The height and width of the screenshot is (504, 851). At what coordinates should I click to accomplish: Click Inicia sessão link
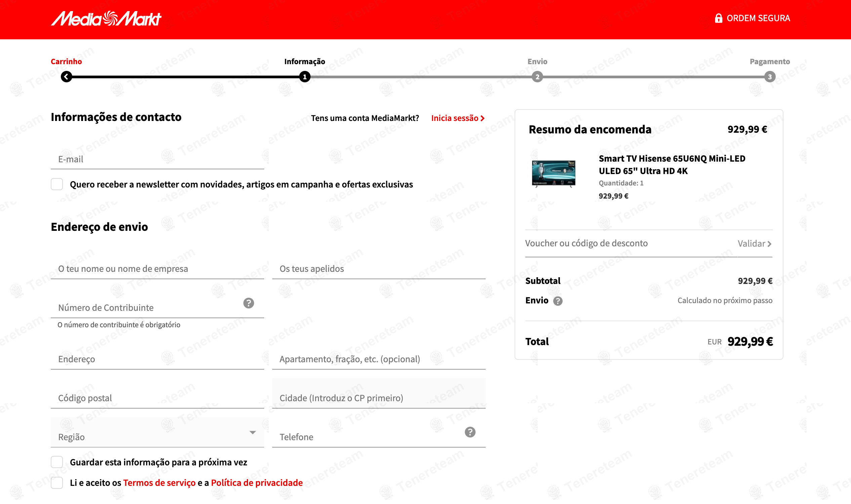(458, 118)
